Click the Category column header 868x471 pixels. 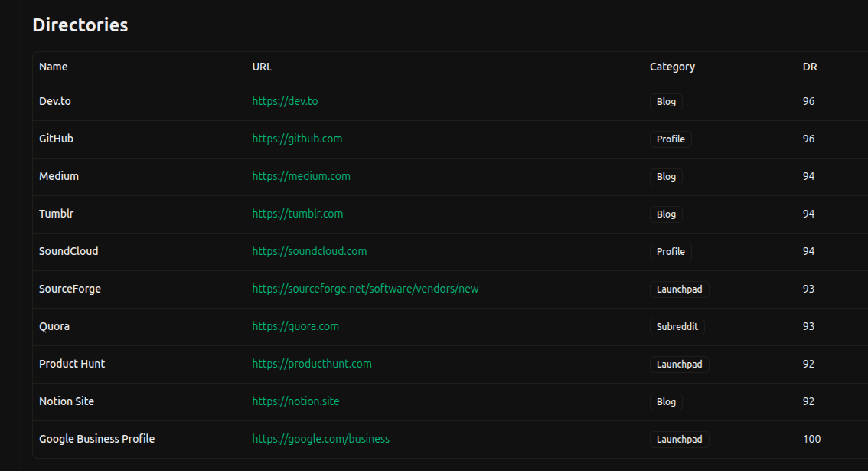click(x=672, y=67)
